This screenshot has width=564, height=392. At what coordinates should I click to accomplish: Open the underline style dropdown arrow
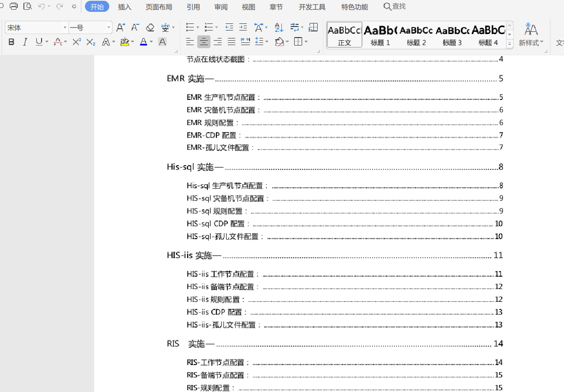47,42
